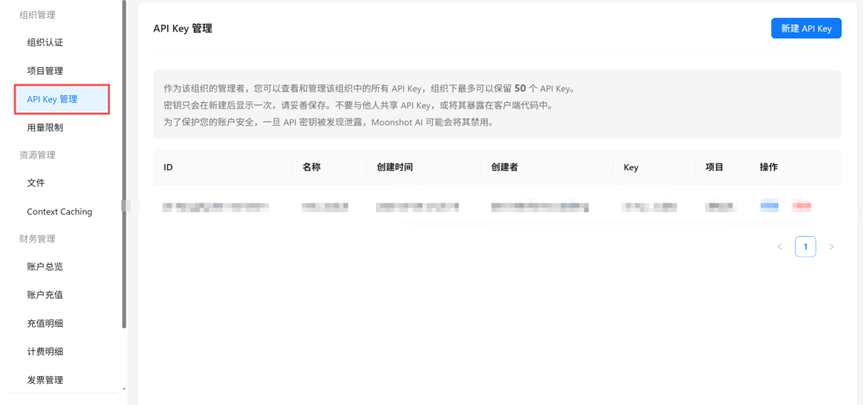Select page 1 in pagination
Screen dimensions: 863x405
point(805,247)
